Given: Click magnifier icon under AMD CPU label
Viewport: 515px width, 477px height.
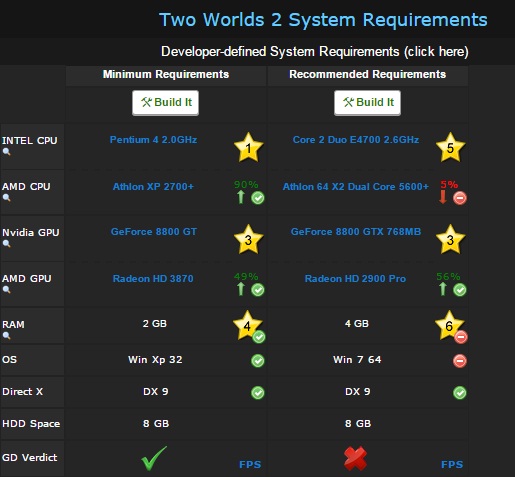Looking at the screenshot, I should (6, 198).
